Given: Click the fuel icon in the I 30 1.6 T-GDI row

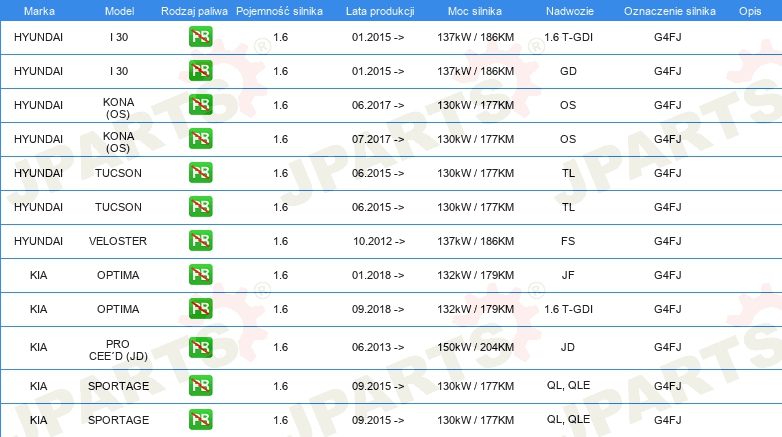Looking at the screenshot, I should click(200, 36).
